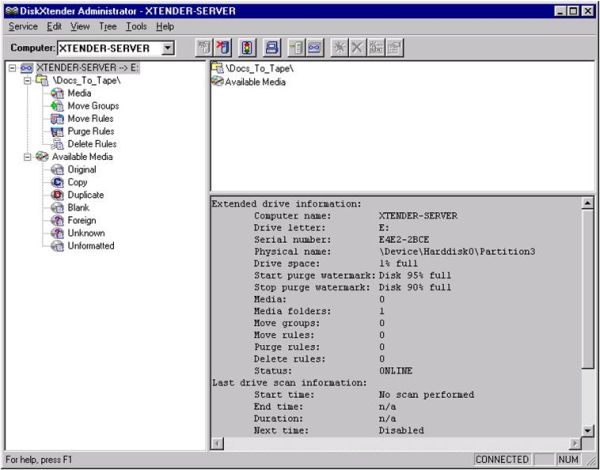Click the grayed properties sheet toolbar icon
The height and width of the screenshot is (470, 600).
click(394, 48)
